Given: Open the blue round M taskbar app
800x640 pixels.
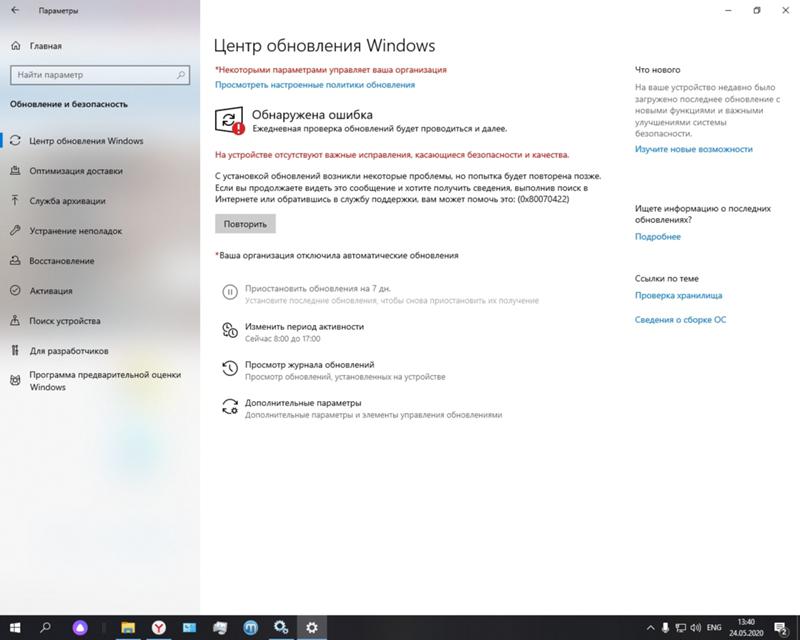Looking at the screenshot, I should tap(251, 628).
